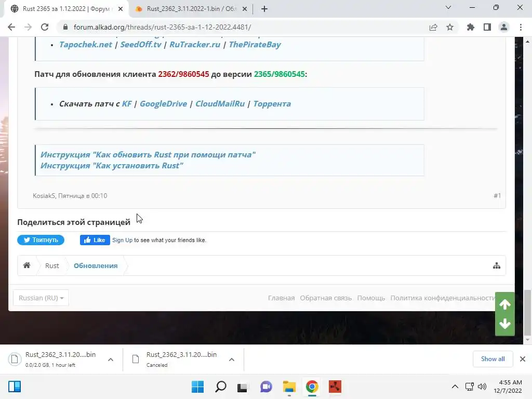The width and height of the screenshot is (532, 399).
Task: Click the Facebook Like button
Action: [x=95, y=240]
